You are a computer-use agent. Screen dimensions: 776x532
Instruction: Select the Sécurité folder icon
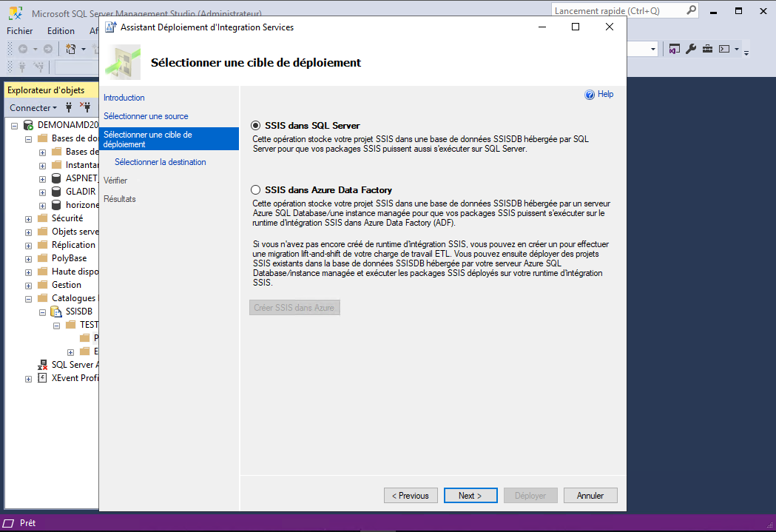tap(43, 218)
